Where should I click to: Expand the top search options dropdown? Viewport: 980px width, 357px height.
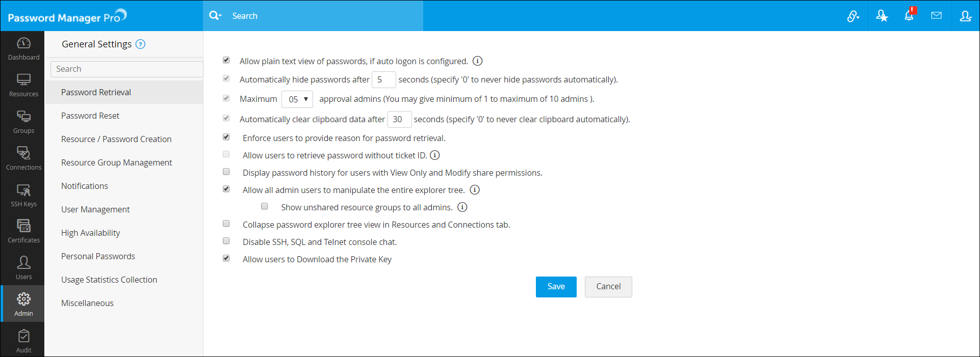pyautogui.click(x=215, y=16)
